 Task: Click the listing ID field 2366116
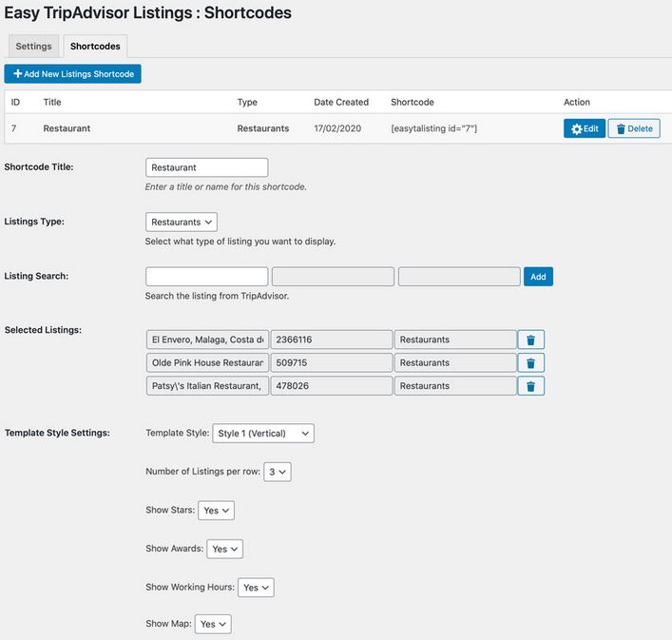click(x=332, y=339)
